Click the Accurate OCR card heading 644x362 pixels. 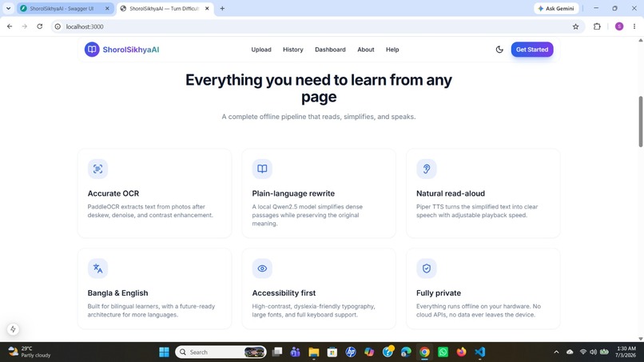coord(113,193)
